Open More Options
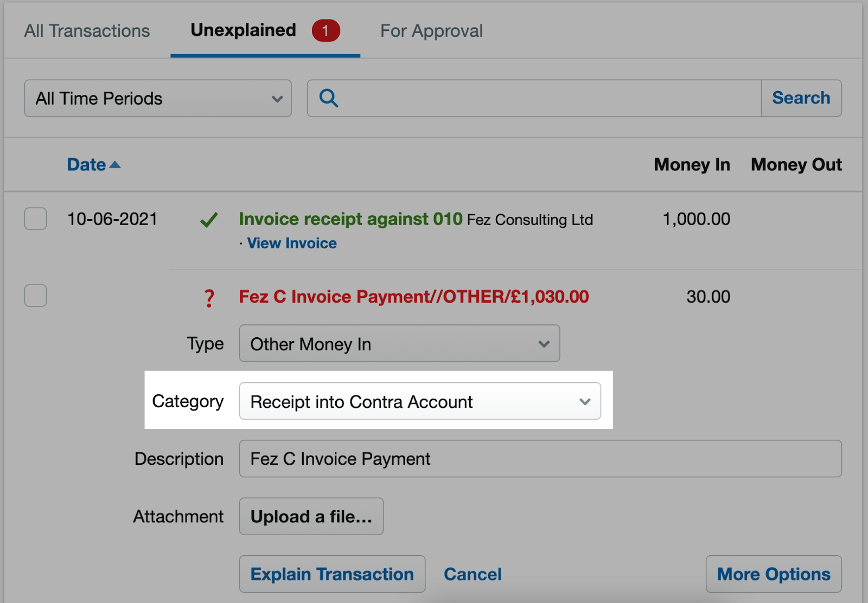The height and width of the screenshot is (603, 868). click(x=774, y=574)
